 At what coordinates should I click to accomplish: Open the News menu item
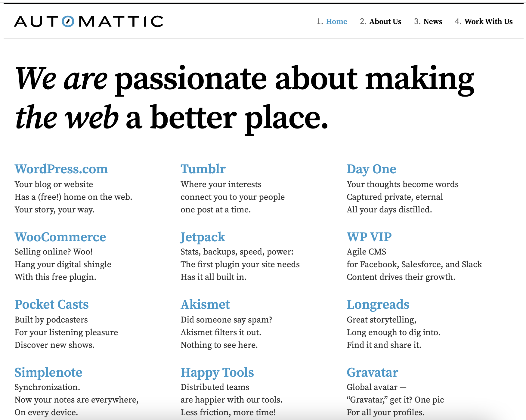click(x=433, y=22)
